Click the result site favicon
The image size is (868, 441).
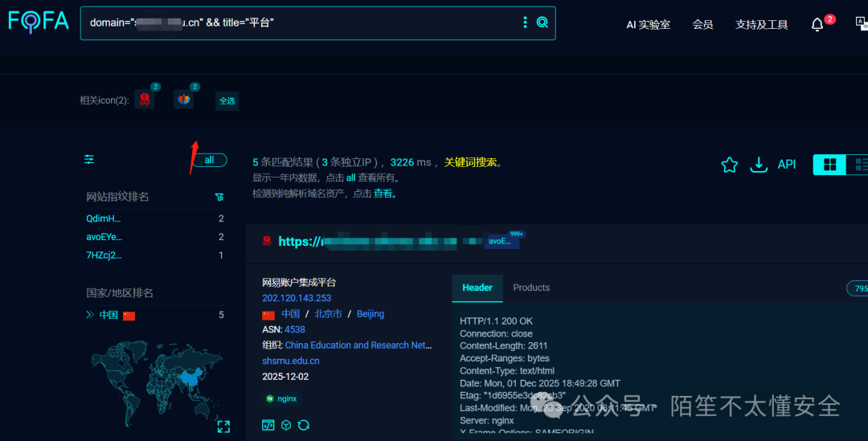point(267,241)
